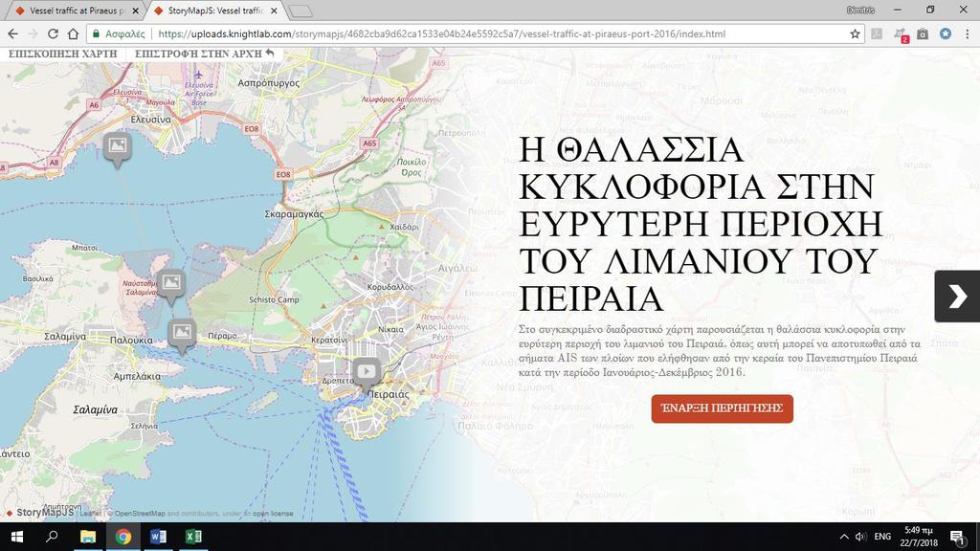
Task: Open the shopping bag extension
Action: 923,33
